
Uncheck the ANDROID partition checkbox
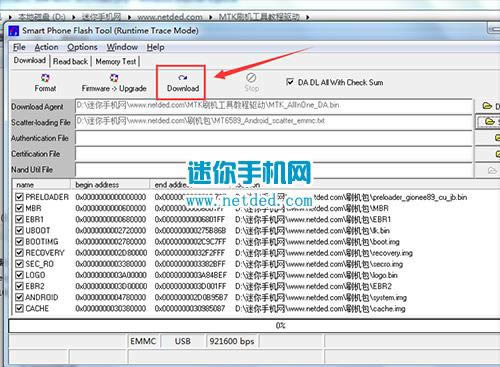19,297
